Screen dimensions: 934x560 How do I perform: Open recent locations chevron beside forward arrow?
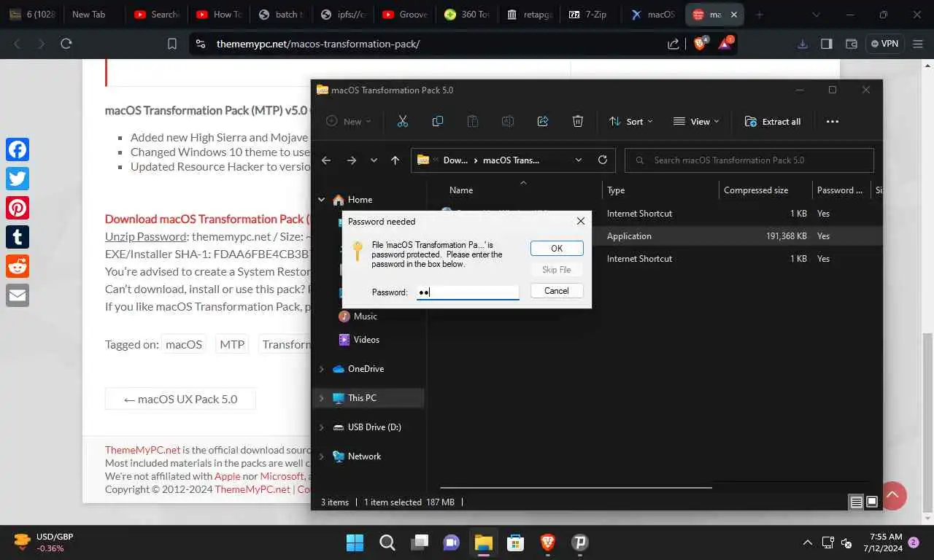[x=374, y=160]
